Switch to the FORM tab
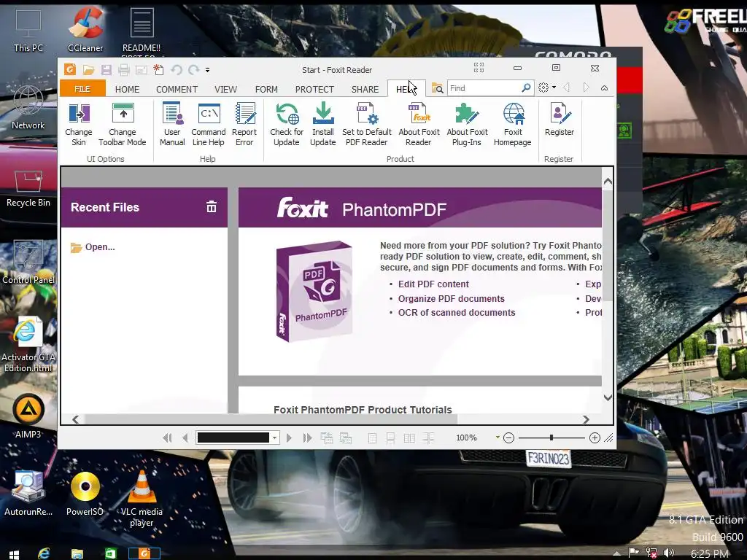This screenshot has height=560, width=747. click(x=266, y=89)
